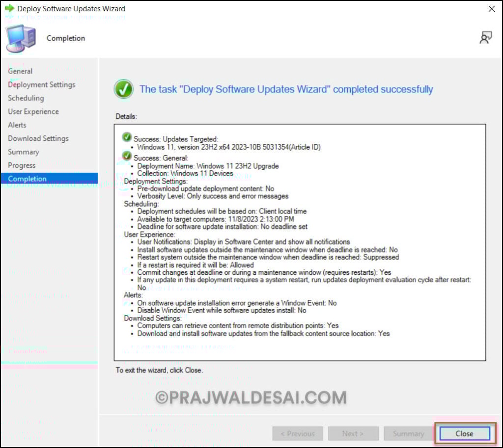The width and height of the screenshot is (503, 448).
Task: Select the Progress step in sidebar
Action: click(x=22, y=165)
